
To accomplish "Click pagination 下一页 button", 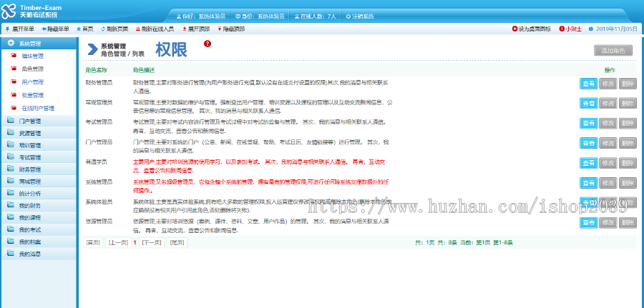I will pyautogui.click(x=152, y=243).
